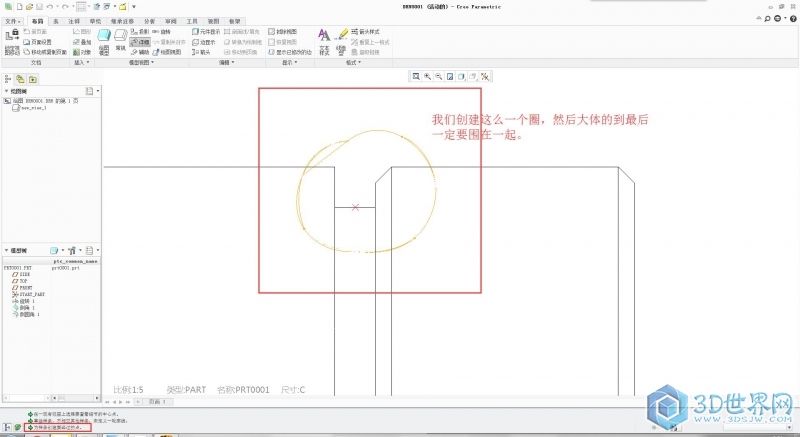Toggle the navigator pane icon in status bar
This screenshot has width=800, height=437.
8,427
